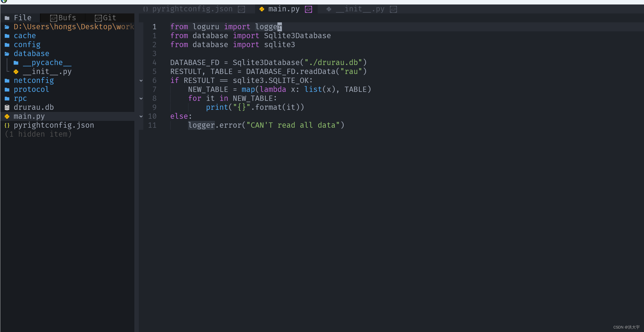644x332 pixels.
Task: Click 'SQLITE_OK' in the if condition
Action: coord(289,80)
